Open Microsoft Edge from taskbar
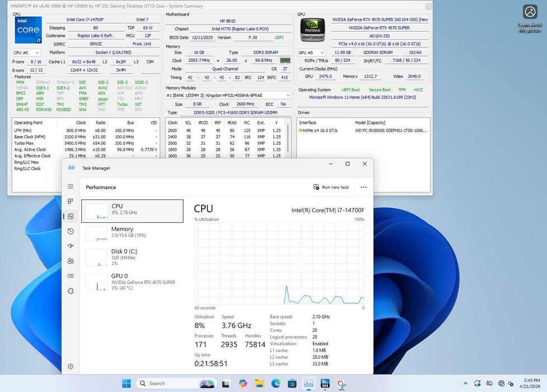The height and width of the screenshot is (392, 547). point(275,384)
